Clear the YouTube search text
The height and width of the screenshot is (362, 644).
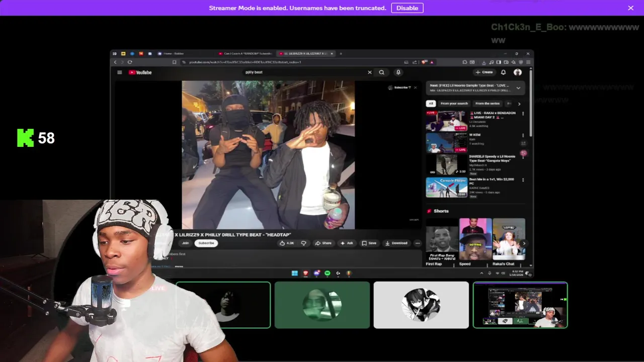370,72
